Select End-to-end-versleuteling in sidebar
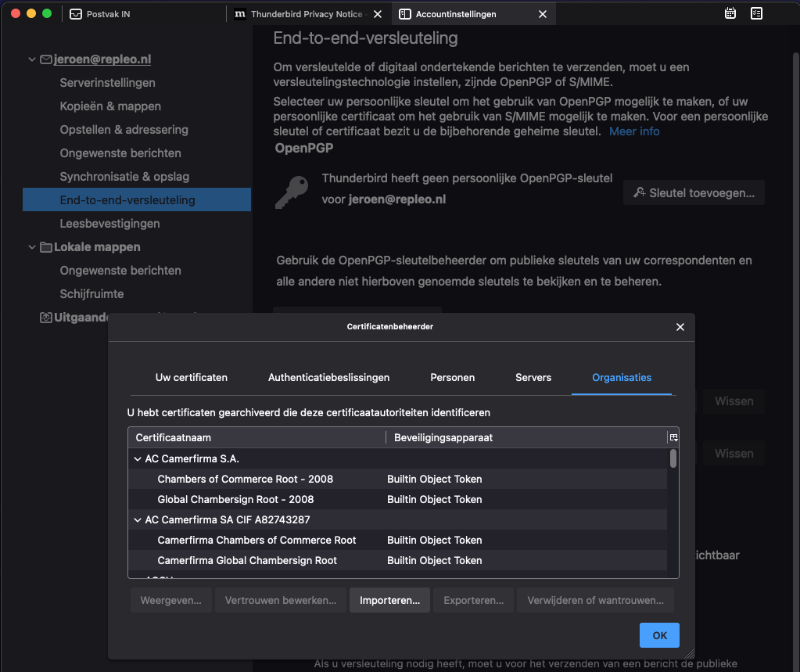800x672 pixels. (137, 200)
